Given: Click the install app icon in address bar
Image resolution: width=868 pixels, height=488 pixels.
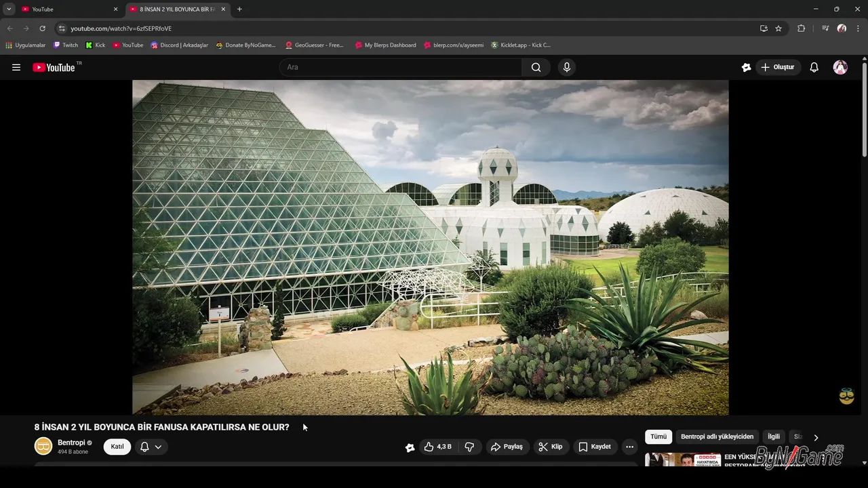Looking at the screenshot, I should tap(764, 28).
